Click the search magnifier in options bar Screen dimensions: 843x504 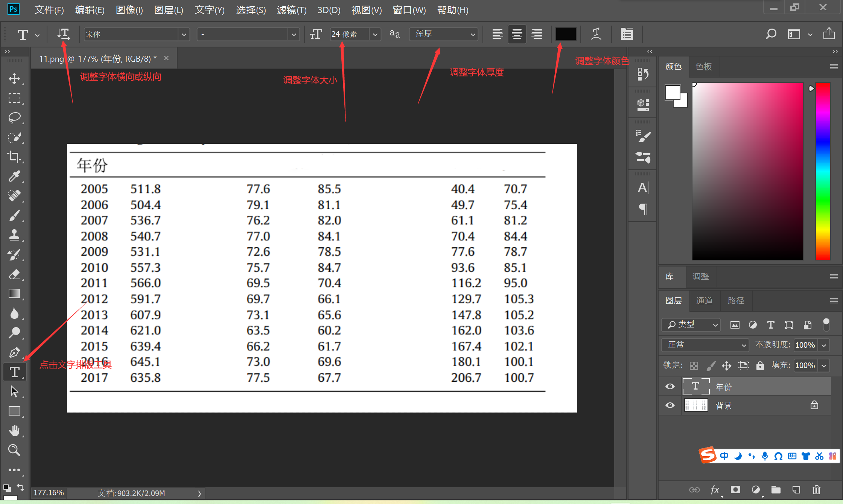coord(771,34)
